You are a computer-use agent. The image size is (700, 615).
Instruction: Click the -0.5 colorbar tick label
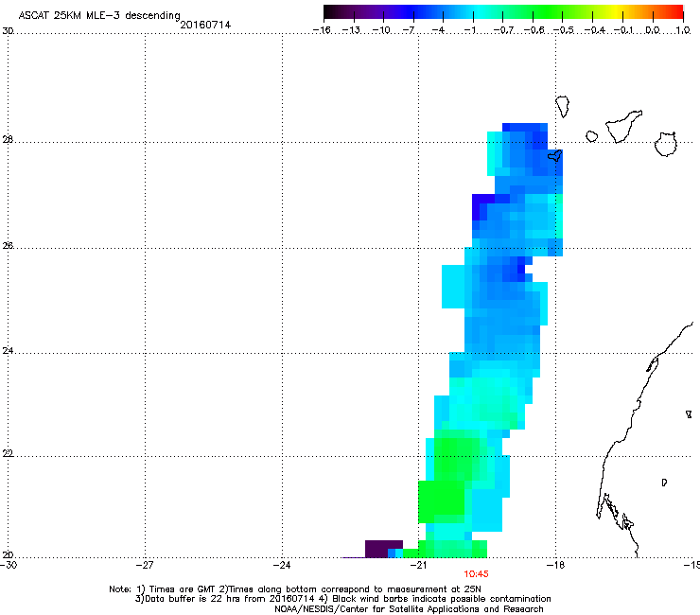tap(564, 30)
